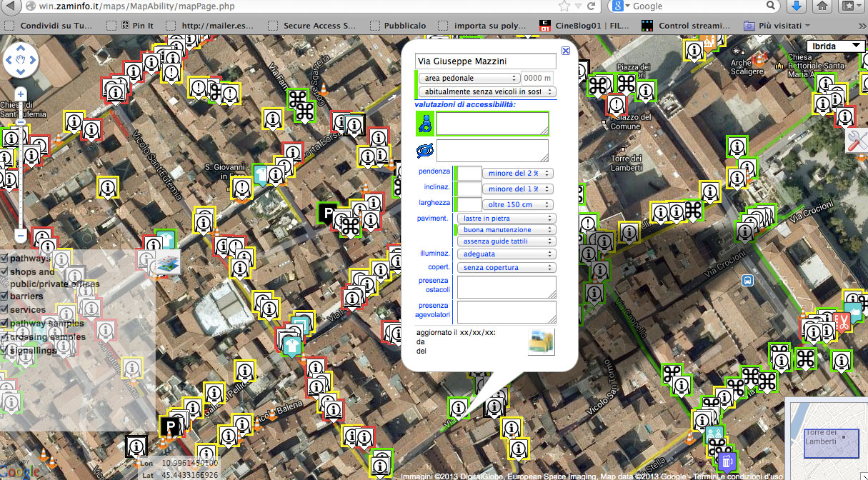
Task: Open the 'area pedonale' dropdown
Action: 469,78
